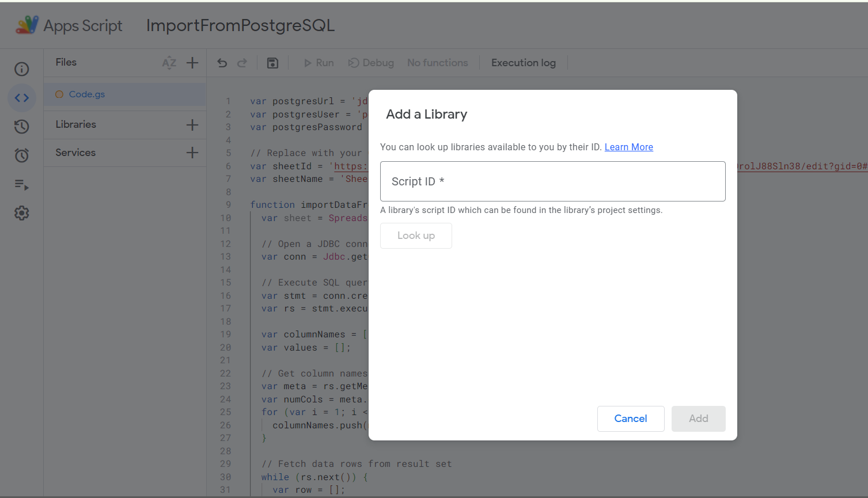Viewport: 868px width, 498px height.
Task: Add a library with Libraries plus icon
Action: [192, 125]
